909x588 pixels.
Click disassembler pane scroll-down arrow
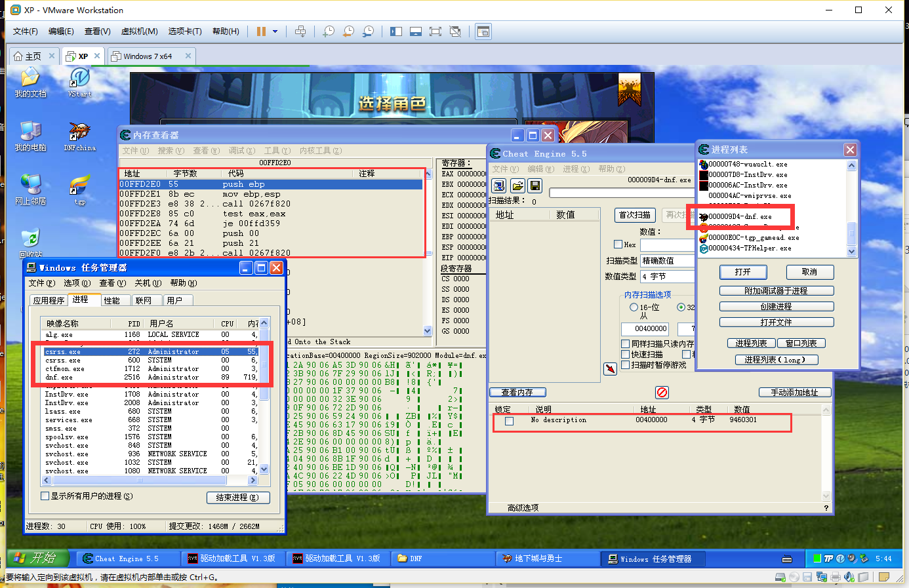(428, 330)
